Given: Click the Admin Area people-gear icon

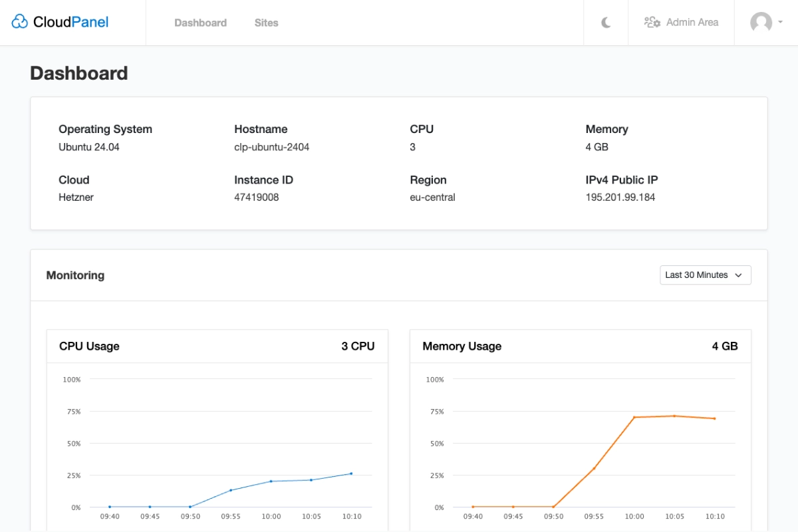Looking at the screenshot, I should tap(653, 21).
